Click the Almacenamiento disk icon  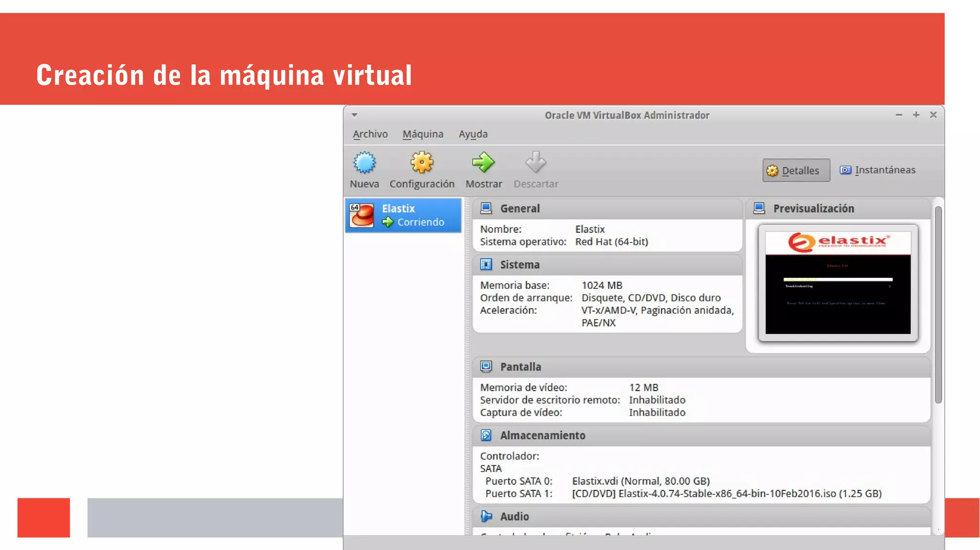(x=486, y=435)
